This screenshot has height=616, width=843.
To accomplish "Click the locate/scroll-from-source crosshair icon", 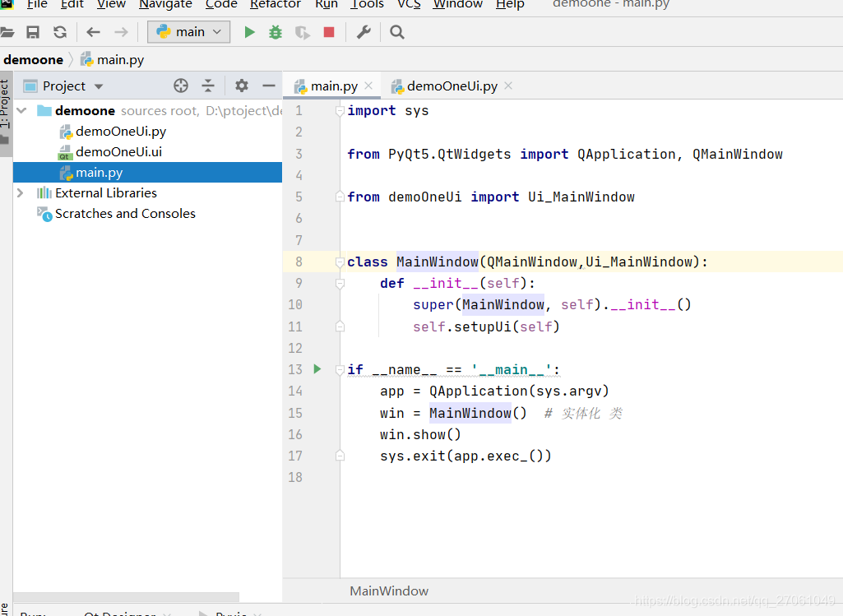I will (x=181, y=86).
